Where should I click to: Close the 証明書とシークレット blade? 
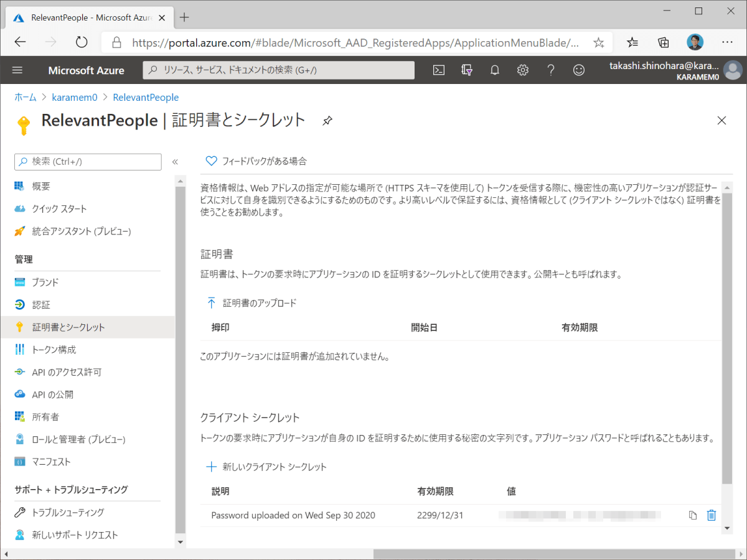[721, 121]
